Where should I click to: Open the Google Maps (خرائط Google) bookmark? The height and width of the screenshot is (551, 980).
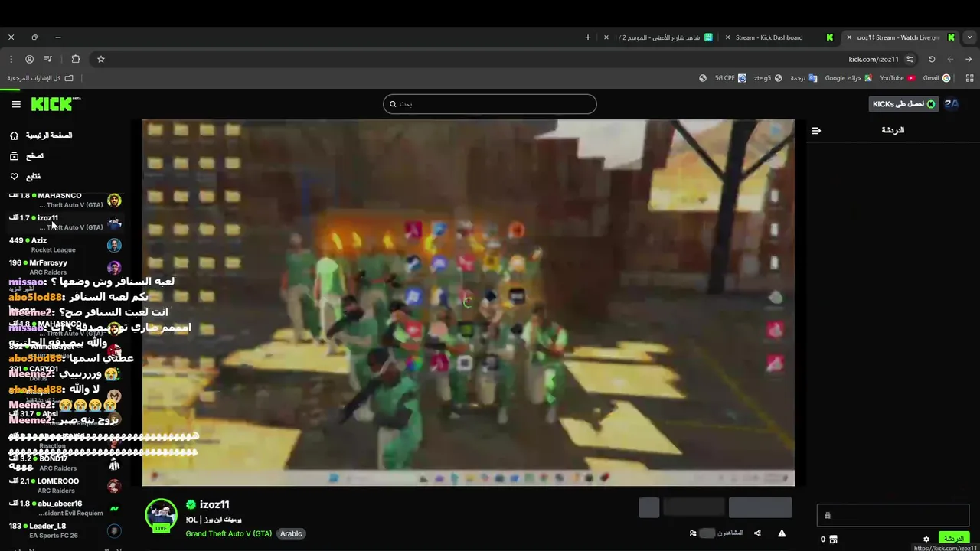(848, 78)
